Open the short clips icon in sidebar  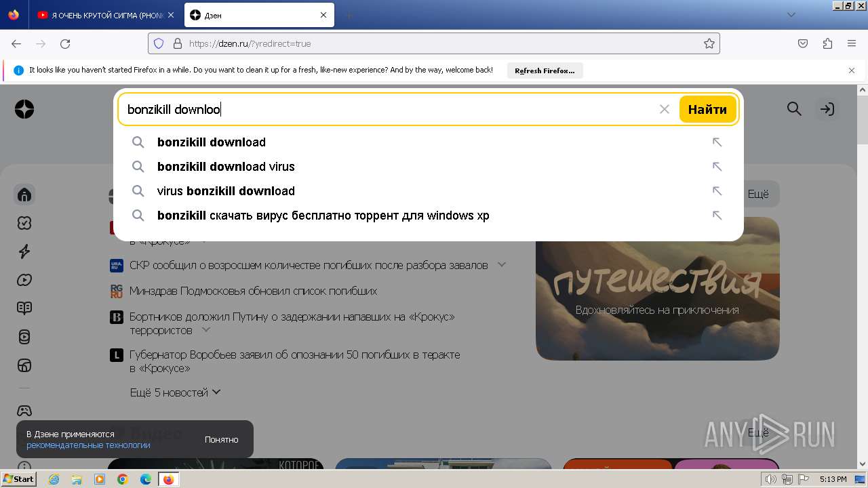pos(24,337)
